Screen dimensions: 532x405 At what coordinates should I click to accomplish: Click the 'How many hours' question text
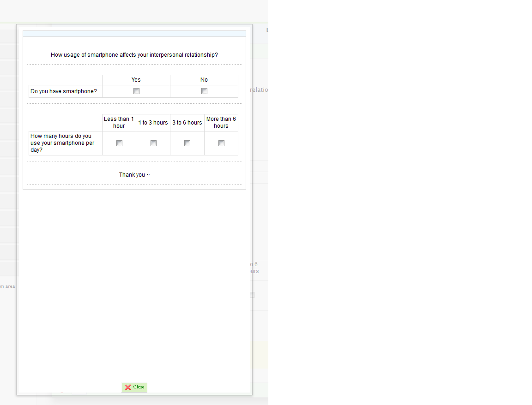pyautogui.click(x=62, y=143)
